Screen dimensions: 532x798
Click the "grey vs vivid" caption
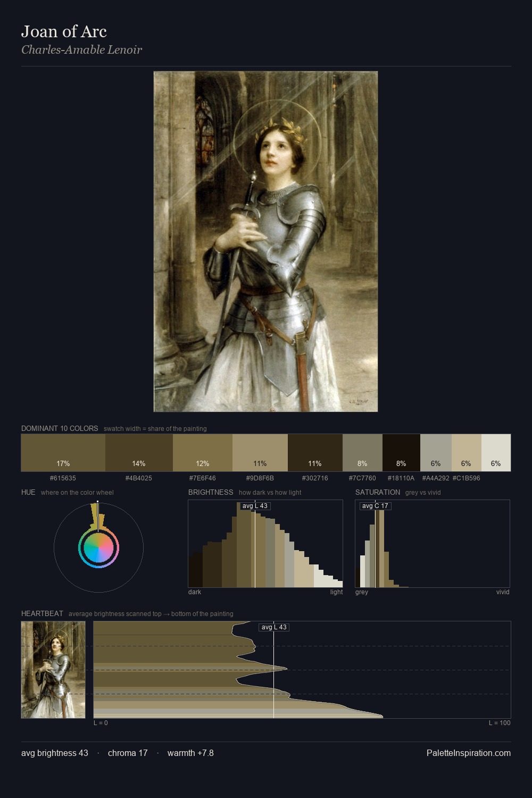(423, 493)
